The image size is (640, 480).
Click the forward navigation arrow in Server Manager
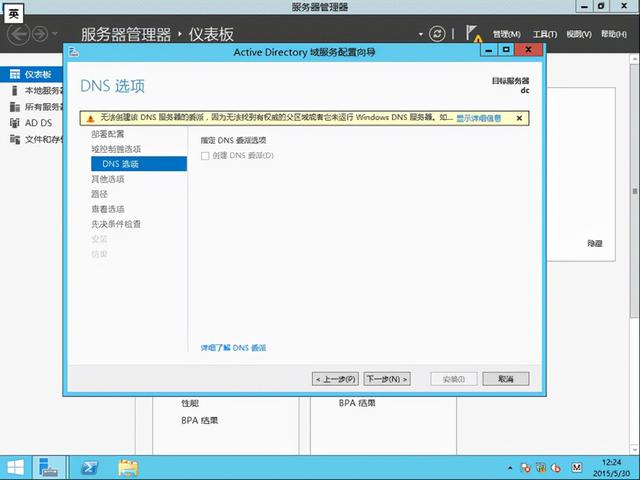40,34
